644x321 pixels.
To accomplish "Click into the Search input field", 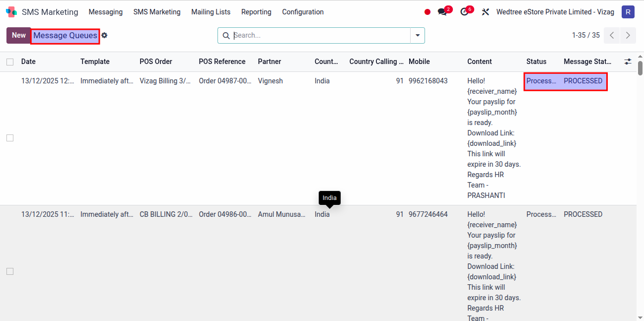I will [x=320, y=35].
